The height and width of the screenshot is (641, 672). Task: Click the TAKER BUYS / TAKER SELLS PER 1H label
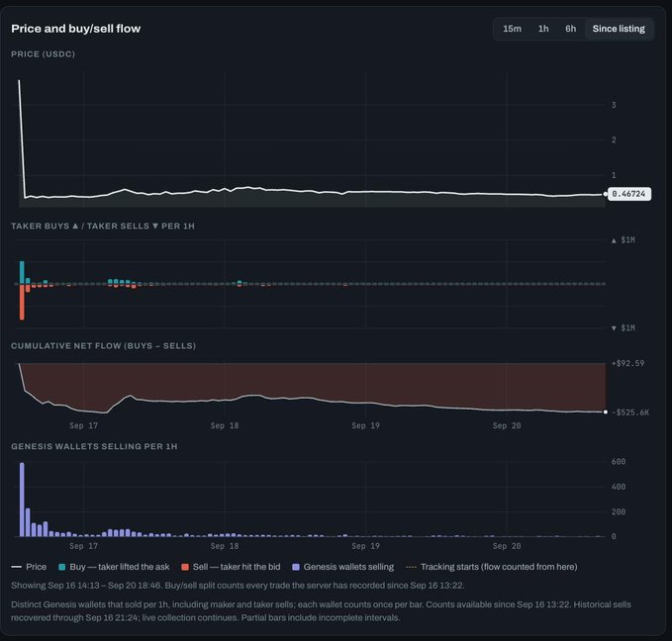click(x=103, y=226)
